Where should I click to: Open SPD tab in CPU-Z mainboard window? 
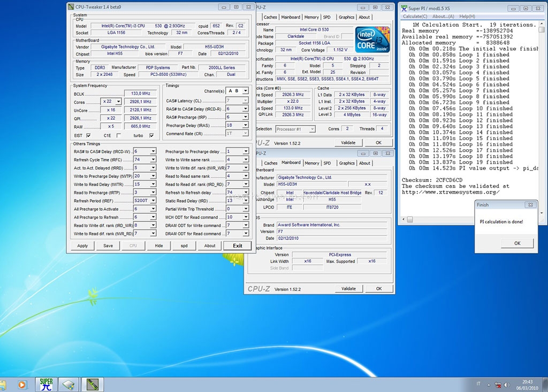(327, 163)
